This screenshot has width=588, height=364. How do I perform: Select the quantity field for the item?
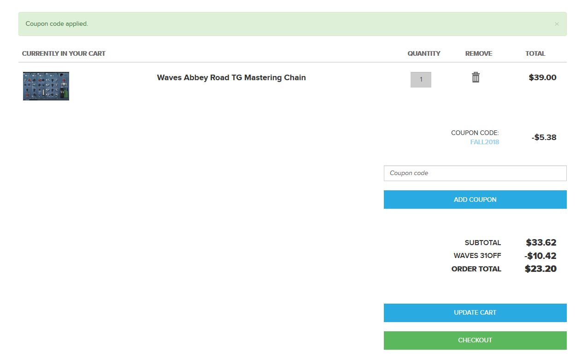pos(421,80)
